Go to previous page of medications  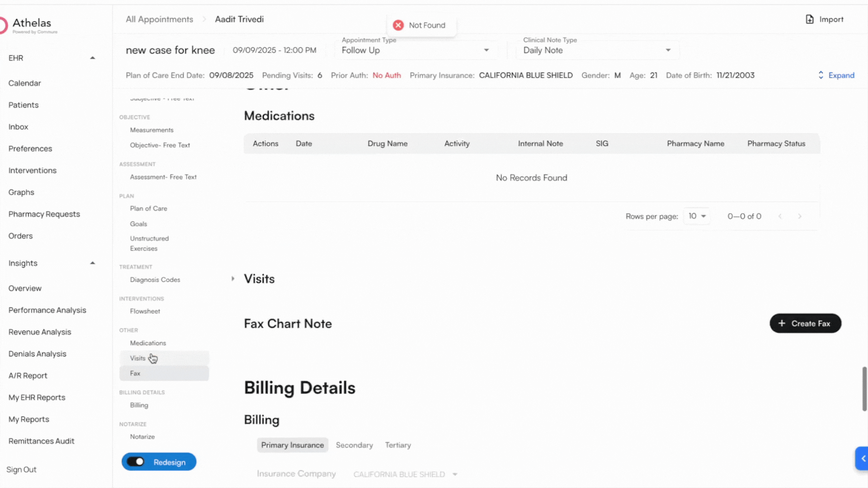(x=780, y=216)
